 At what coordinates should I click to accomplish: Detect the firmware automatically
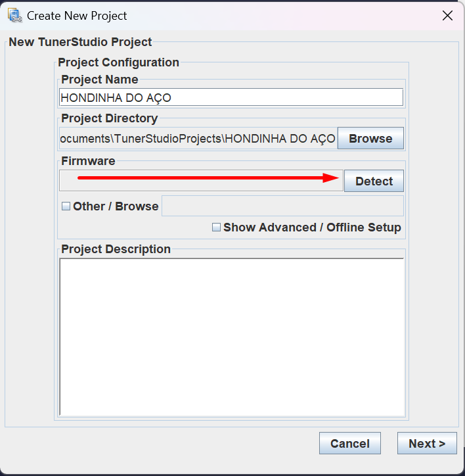point(374,181)
